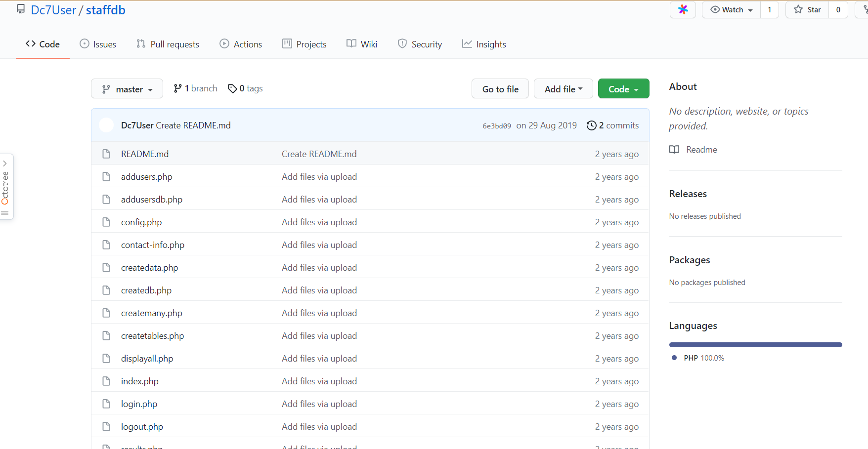Click Dc7User author name in commit header
The image size is (868, 449).
tap(137, 125)
